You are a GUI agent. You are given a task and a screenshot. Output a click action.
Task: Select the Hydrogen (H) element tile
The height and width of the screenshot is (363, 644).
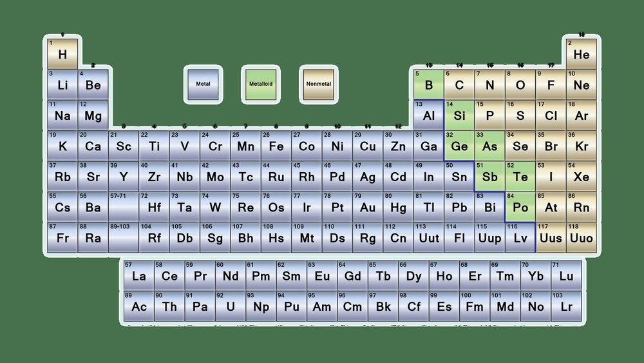pyautogui.click(x=62, y=54)
